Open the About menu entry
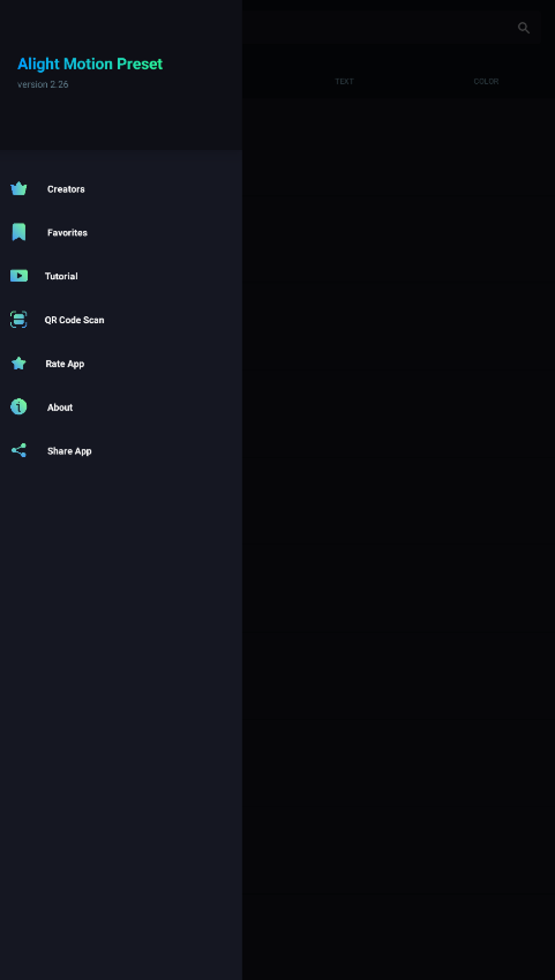555x980 pixels. 121,407
